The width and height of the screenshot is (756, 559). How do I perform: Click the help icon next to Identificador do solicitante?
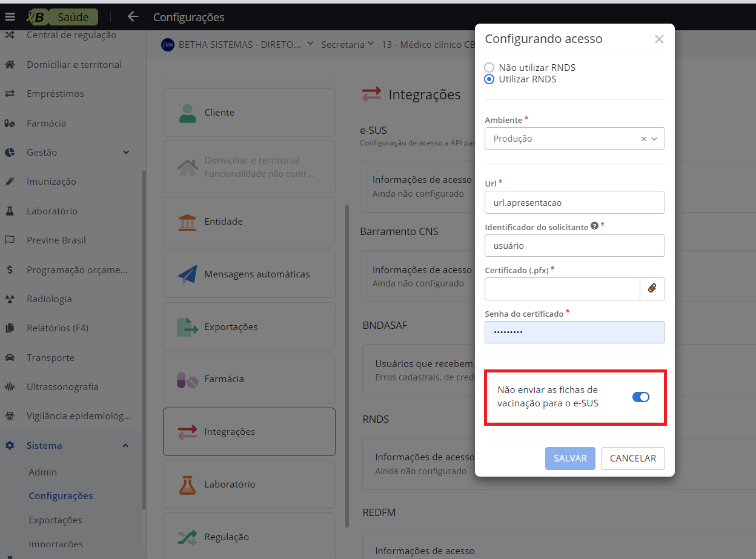coord(594,226)
